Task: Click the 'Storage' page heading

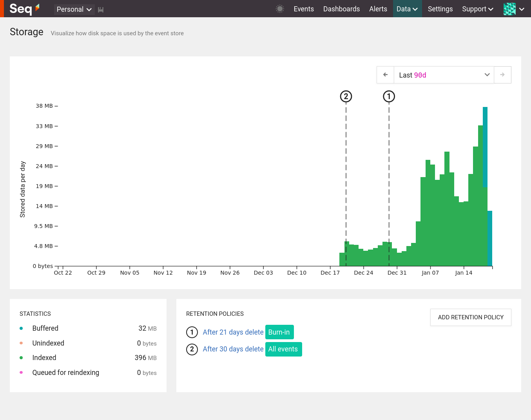Action: click(x=27, y=32)
